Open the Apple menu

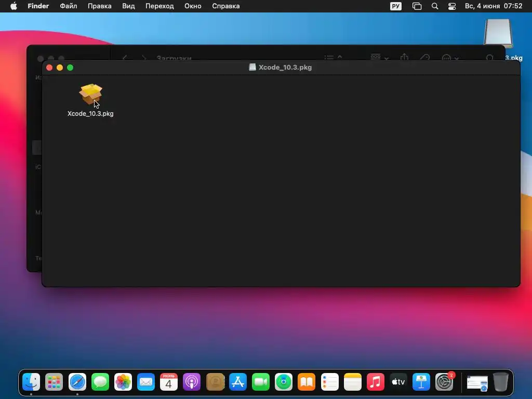[x=14, y=6]
